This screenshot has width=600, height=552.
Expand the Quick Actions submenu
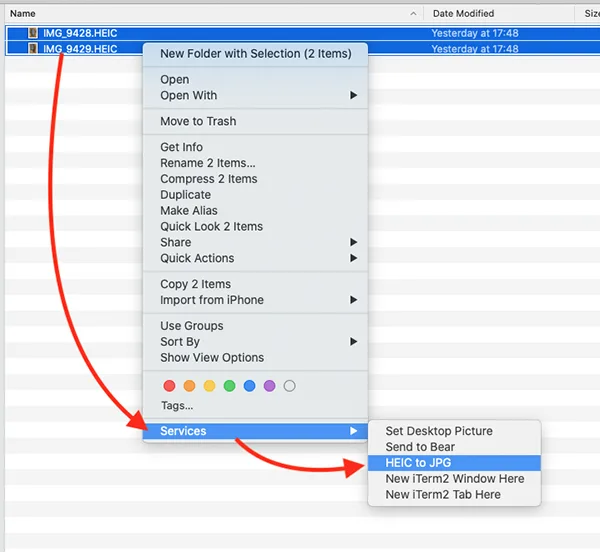tap(256, 258)
